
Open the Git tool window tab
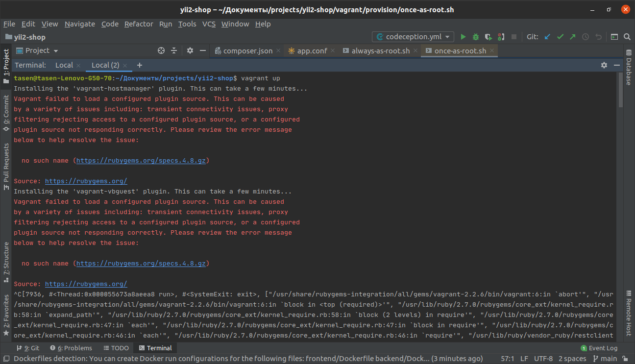(28, 348)
